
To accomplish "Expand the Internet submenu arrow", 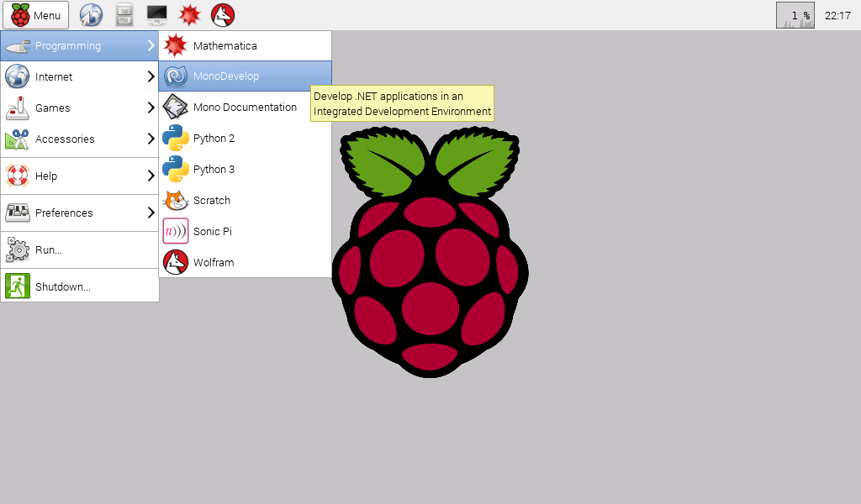I will tap(151, 76).
